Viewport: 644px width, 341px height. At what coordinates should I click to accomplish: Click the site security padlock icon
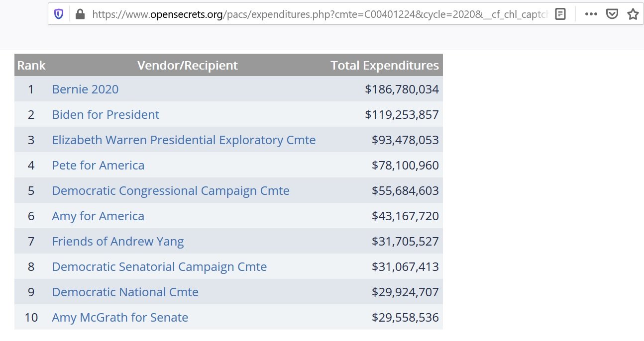pos(80,14)
